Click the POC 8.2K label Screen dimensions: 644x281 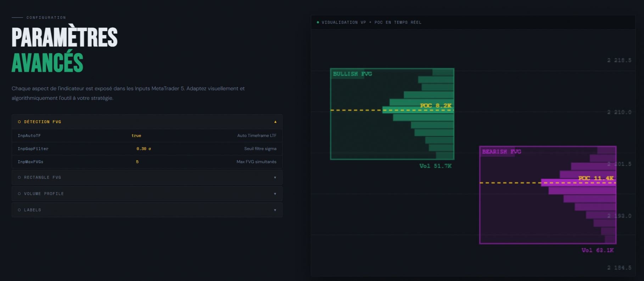pyautogui.click(x=436, y=105)
